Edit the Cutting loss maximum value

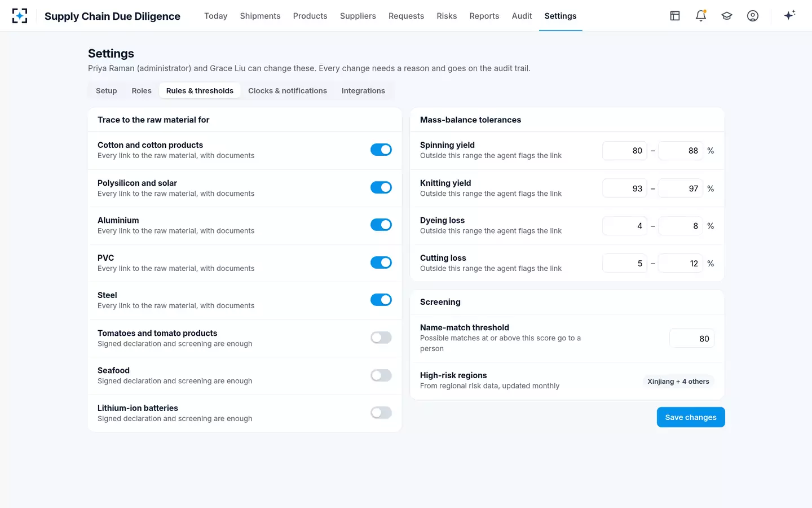point(681,264)
